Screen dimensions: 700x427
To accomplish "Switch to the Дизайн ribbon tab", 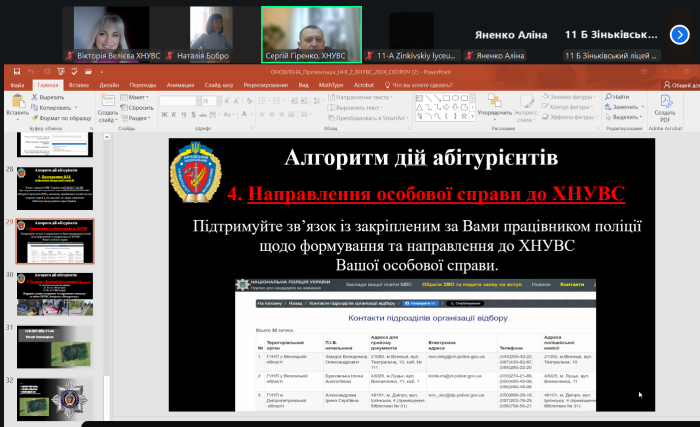I will pyautogui.click(x=109, y=85).
